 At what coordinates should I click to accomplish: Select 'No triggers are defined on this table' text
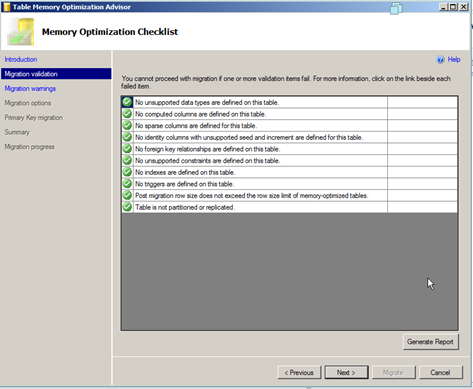pos(184,184)
